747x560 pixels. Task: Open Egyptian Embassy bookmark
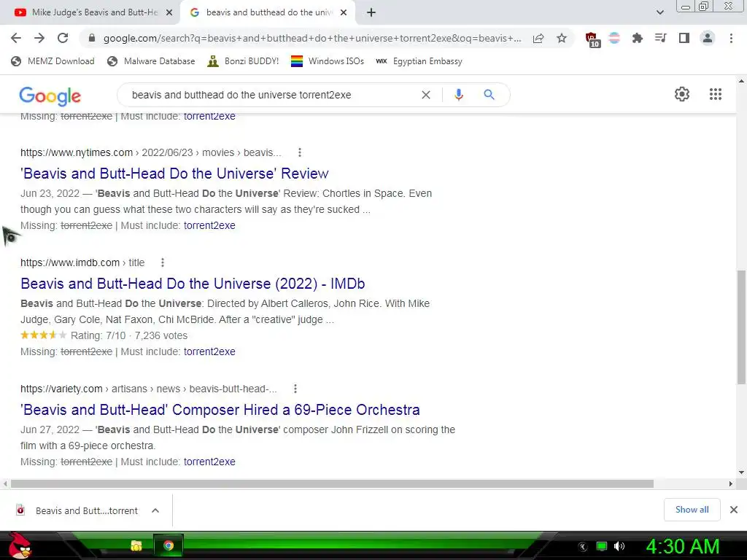coord(419,61)
